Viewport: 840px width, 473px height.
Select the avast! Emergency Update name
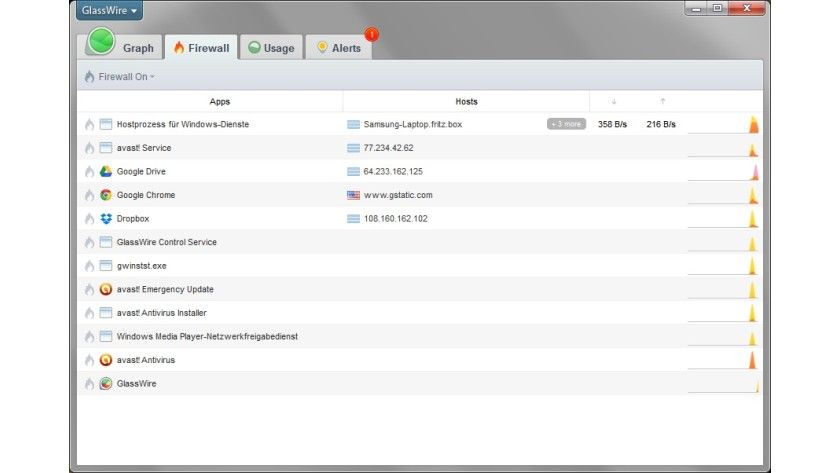coord(165,289)
